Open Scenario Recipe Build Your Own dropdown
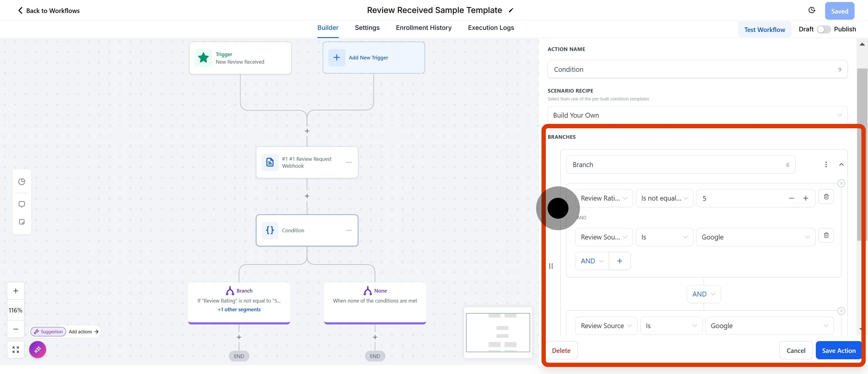The image size is (868, 374). pos(697,115)
